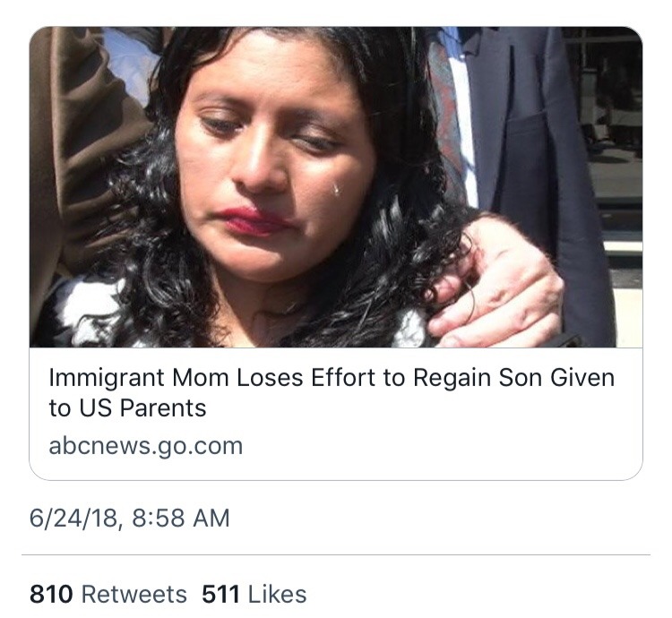Open the ABC News article preview image
672x618 pixels.
336,186
